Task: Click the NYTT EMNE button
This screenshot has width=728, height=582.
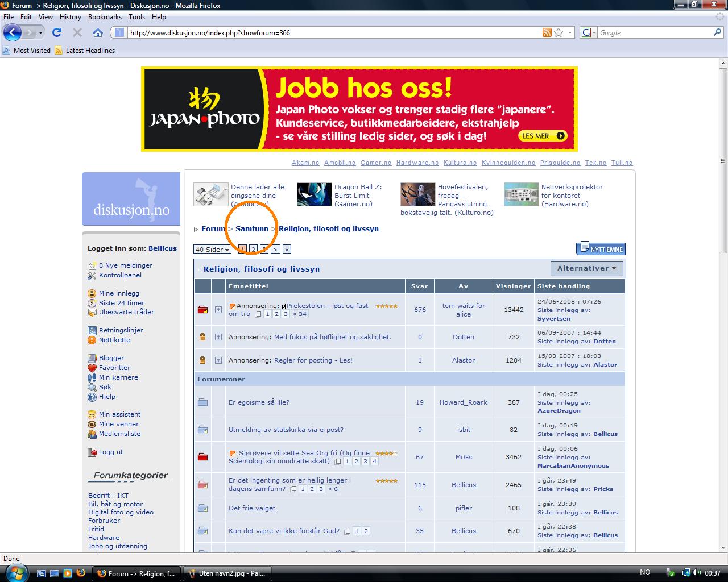Action: click(601, 248)
